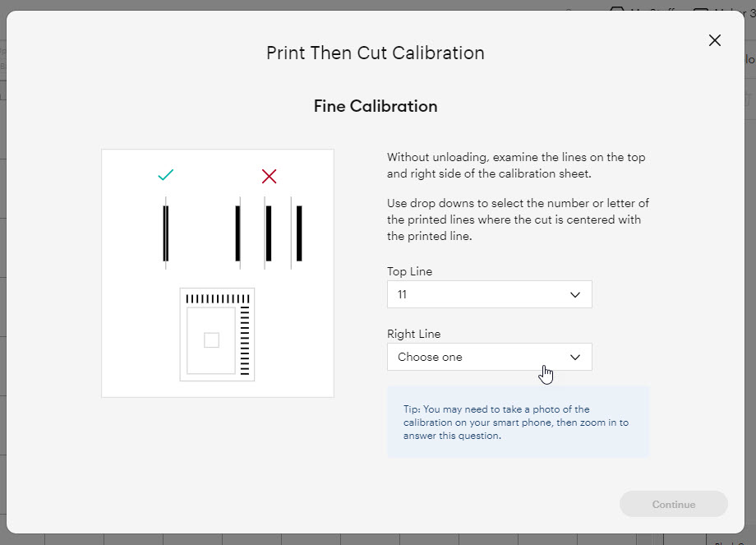The width and height of the screenshot is (756, 545).
Task: Close the Print Then Cut Calibration dialog
Action: [x=714, y=40]
